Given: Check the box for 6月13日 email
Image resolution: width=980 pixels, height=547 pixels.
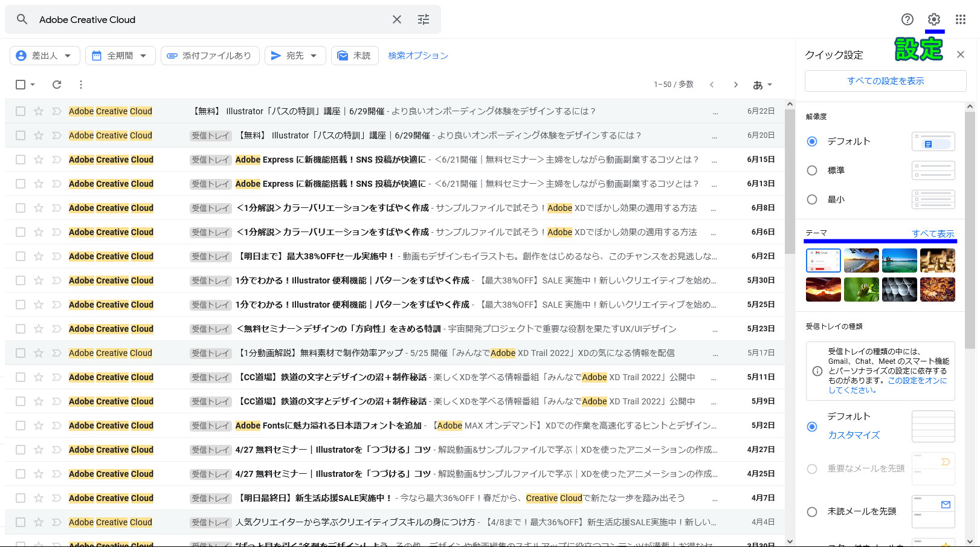Looking at the screenshot, I should tap(21, 184).
